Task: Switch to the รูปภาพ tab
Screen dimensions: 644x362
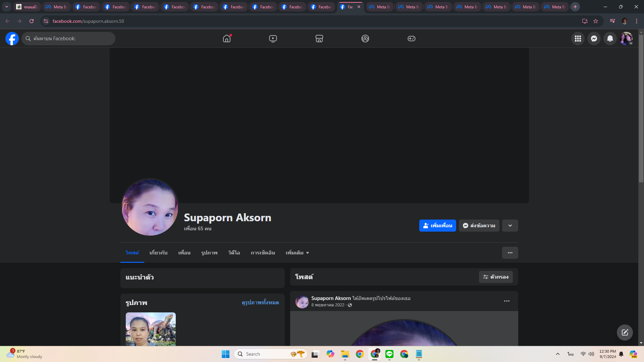Action: 209,253
